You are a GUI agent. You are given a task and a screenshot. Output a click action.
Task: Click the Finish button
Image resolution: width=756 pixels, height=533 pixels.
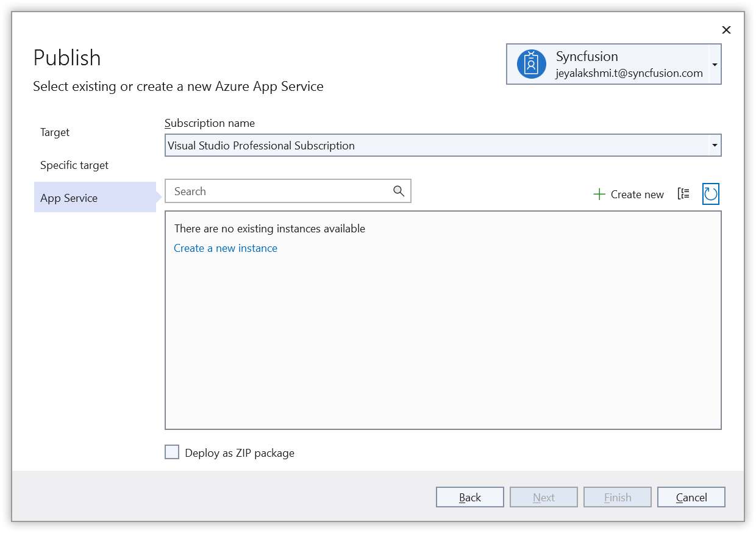pyautogui.click(x=617, y=496)
